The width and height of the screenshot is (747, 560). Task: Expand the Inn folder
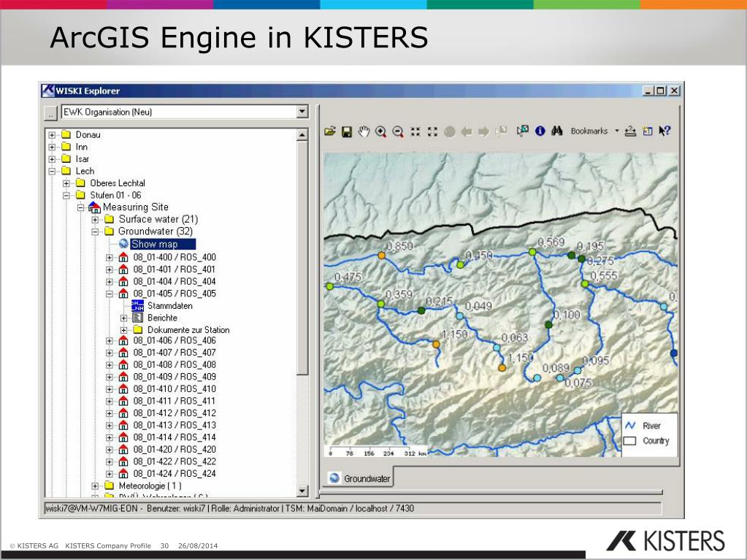tap(52, 147)
